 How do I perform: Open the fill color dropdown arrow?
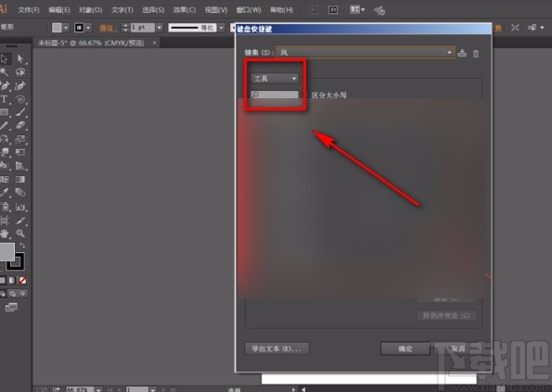[x=66, y=28]
